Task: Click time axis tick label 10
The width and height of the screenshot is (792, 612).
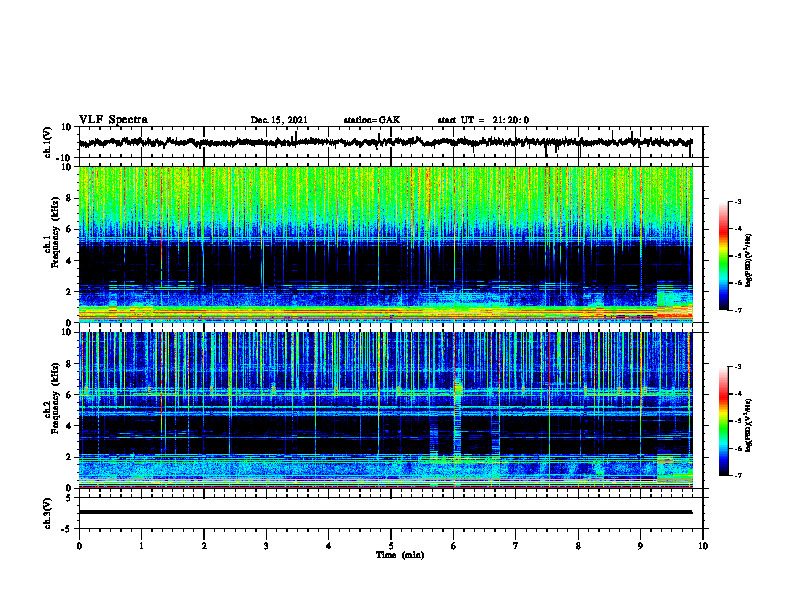Action: pos(703,546)
